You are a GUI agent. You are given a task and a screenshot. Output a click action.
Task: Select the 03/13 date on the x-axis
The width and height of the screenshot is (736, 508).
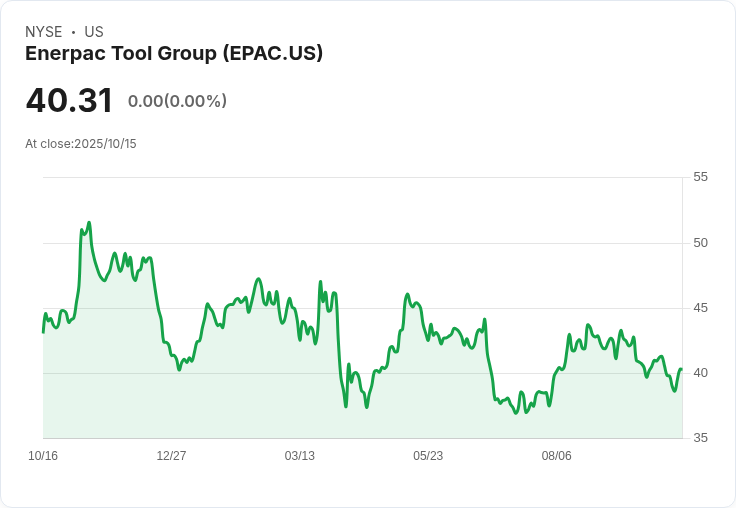(x=300, y=456)
